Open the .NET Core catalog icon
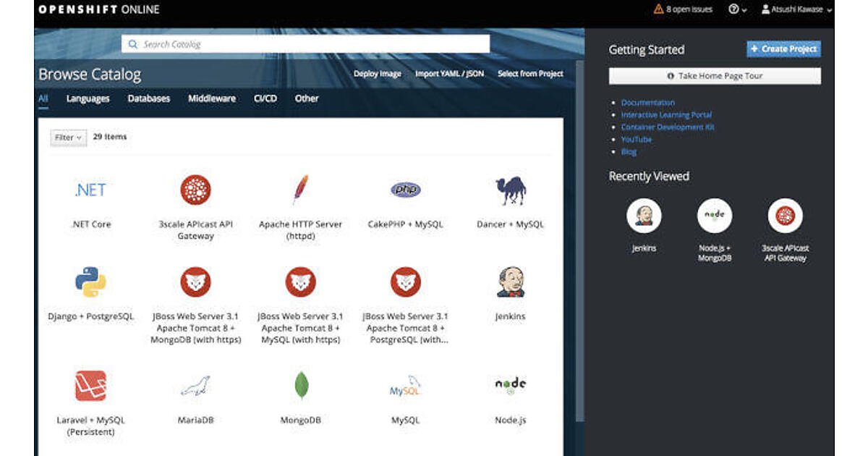Viewport: 868px width, 456px height. coord(90,190)
